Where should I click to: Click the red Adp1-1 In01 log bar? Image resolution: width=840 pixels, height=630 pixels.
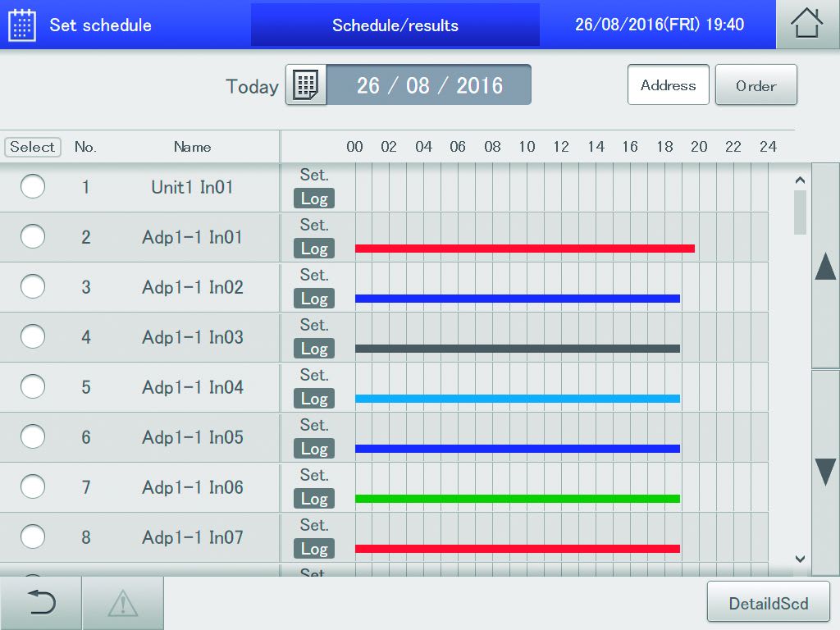tap(525, 249)
